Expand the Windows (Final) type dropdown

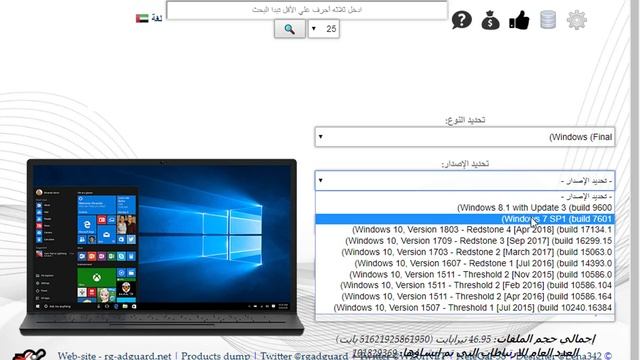[465, 137]
